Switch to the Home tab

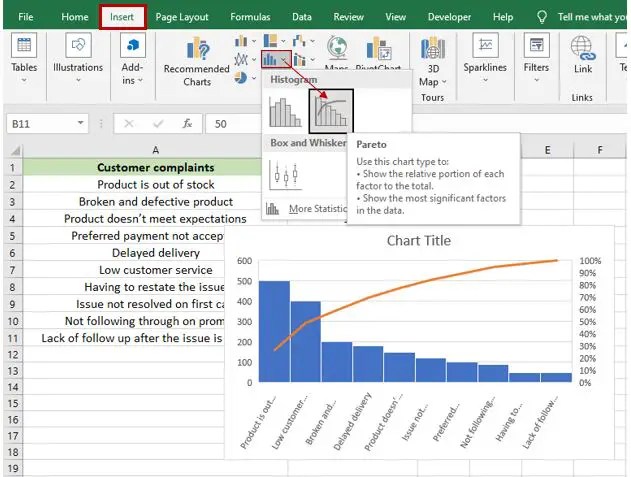pos(74,17)
